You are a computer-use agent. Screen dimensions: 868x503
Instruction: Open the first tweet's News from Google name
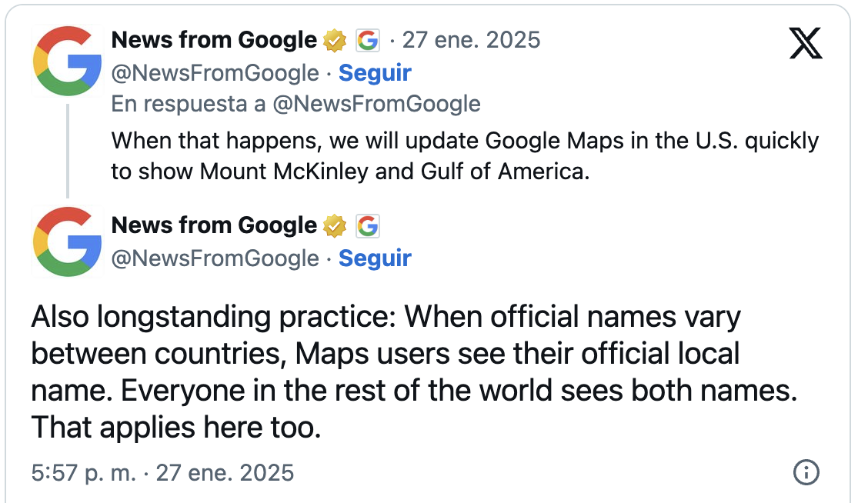coord(214,40)
